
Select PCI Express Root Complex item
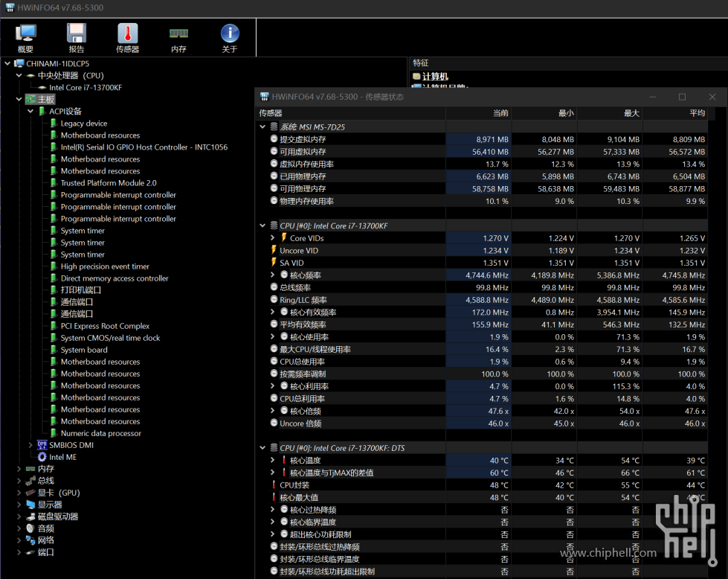pyautogui.click(x=105, y=326)
